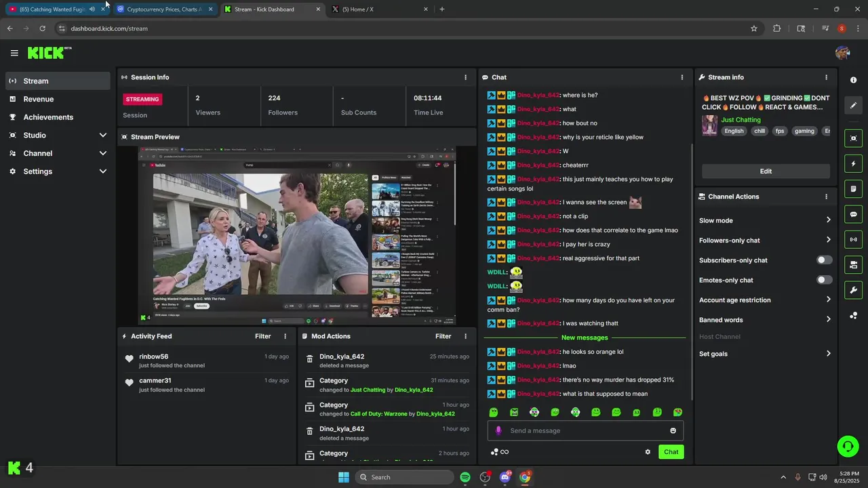Open the Mod Actions Filter
Viewport: 868px width, 488px height.
443,336
